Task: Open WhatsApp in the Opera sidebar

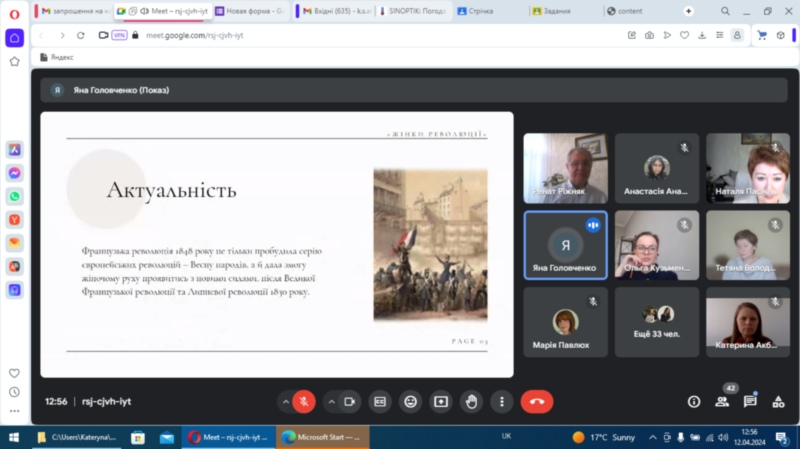Action: coord(15,196)
